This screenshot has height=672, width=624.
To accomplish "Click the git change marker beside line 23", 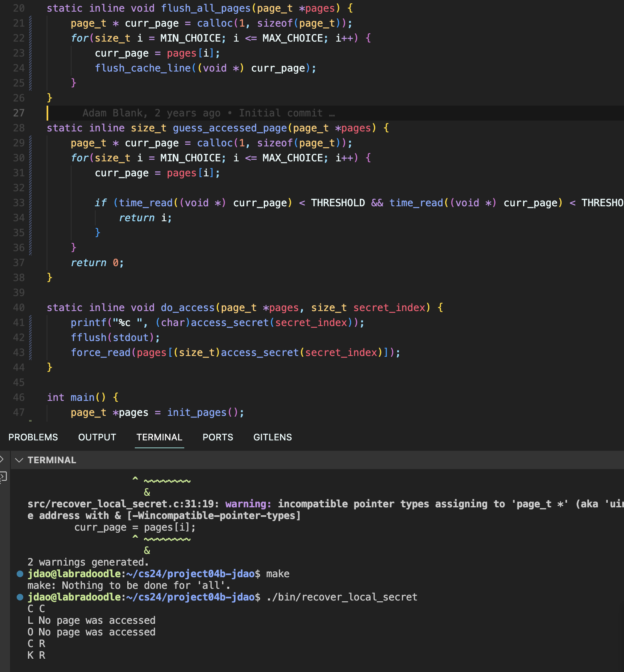I will pos(30,53).
